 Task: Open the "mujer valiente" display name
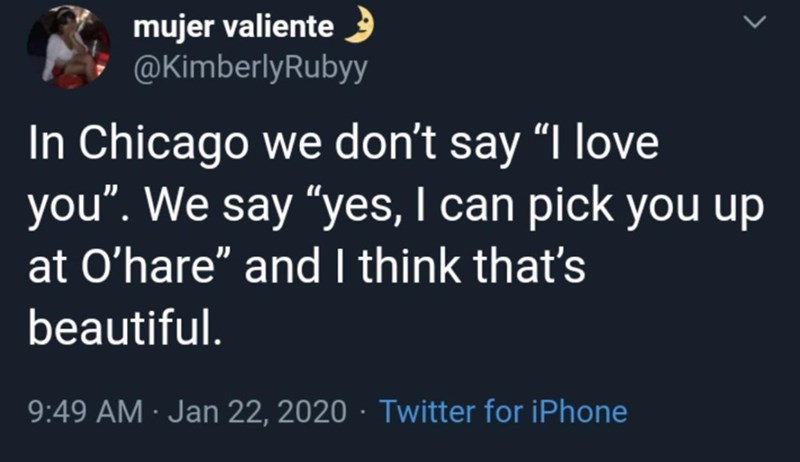pyautogui.click(x=233, y=29)
